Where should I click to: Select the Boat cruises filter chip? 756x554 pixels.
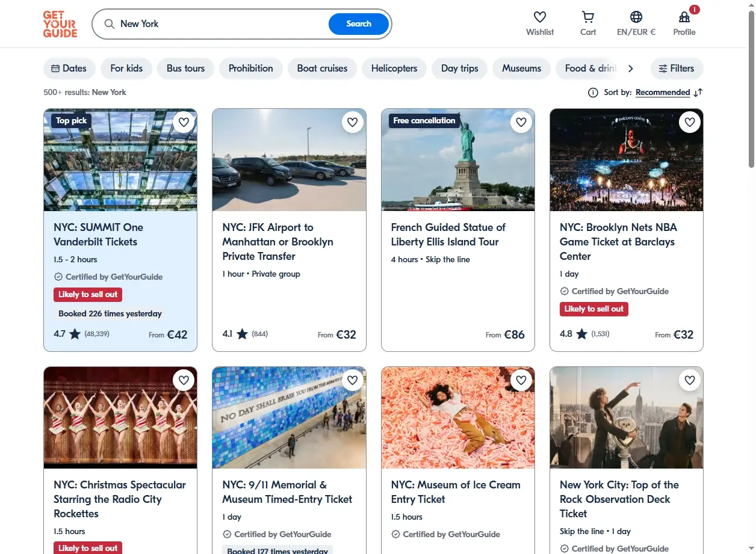coord(322,69)
